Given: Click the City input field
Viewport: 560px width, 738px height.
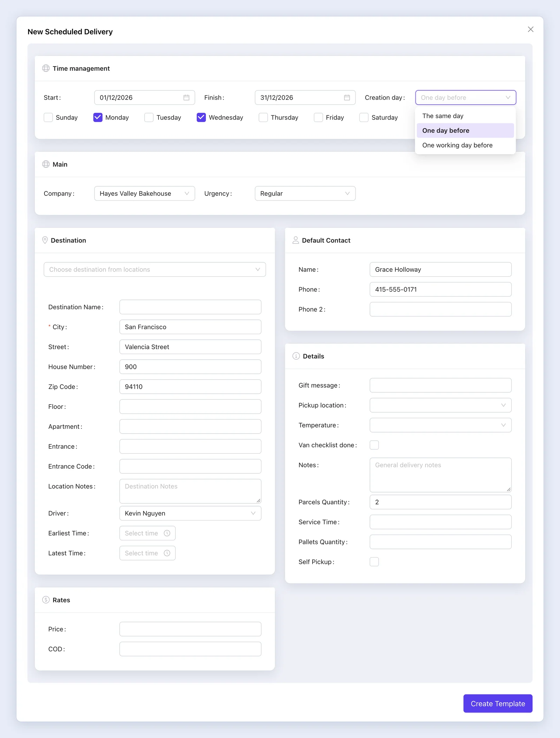Looking at the screenshot, I should click(x=190, y=327).
